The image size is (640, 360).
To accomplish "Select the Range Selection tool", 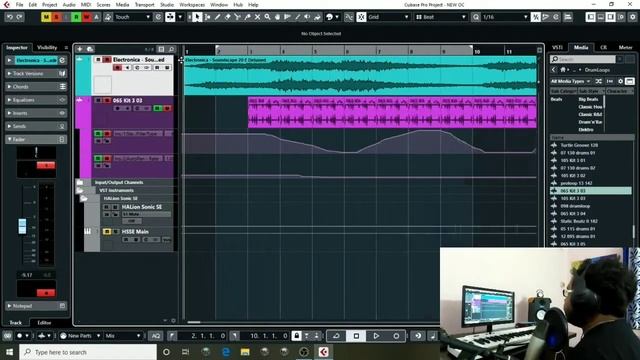I will (207, 17).
